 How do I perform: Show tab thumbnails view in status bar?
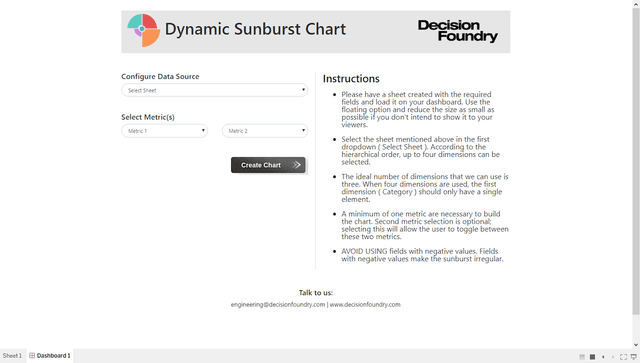(582, 357)
